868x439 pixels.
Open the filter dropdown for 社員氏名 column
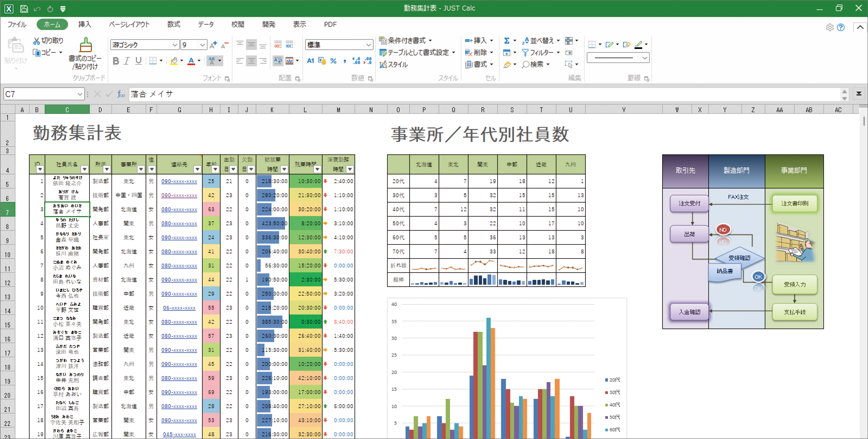pos(85,169)
